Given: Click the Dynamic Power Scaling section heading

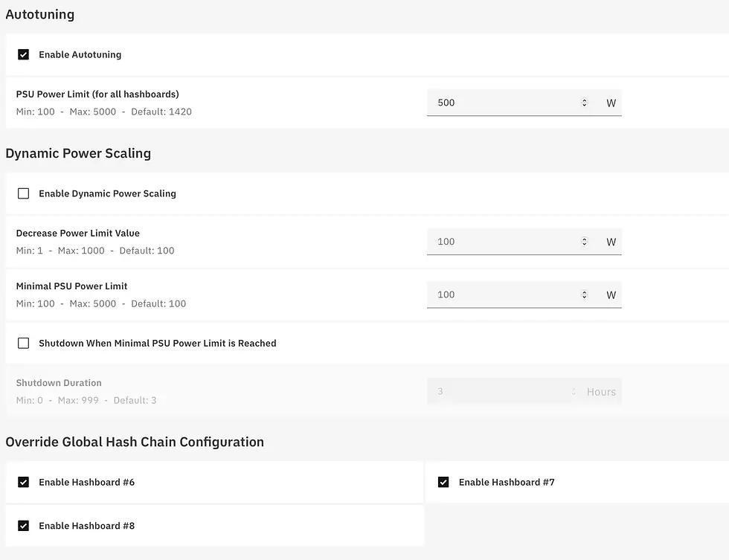Looking at the screenshot, I should pos(78,153).
